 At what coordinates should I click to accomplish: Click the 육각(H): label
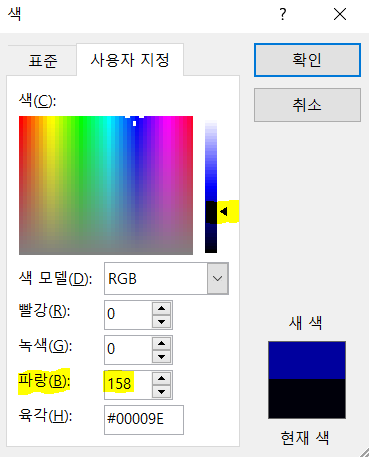coord(45,416)
